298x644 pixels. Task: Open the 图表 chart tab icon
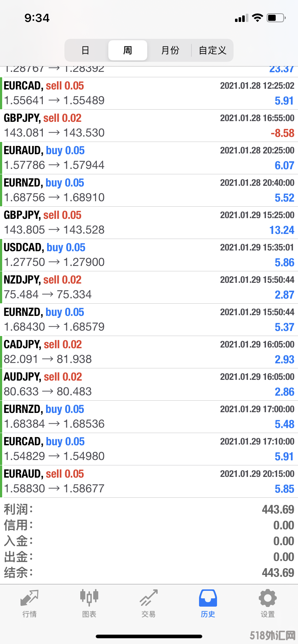89,598
